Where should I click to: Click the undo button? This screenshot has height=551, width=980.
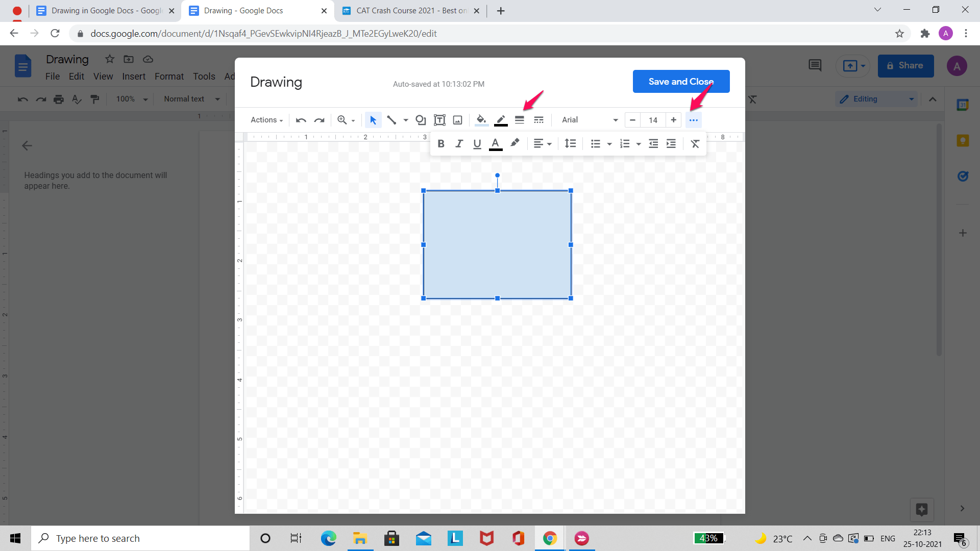(x=302, y=120)
